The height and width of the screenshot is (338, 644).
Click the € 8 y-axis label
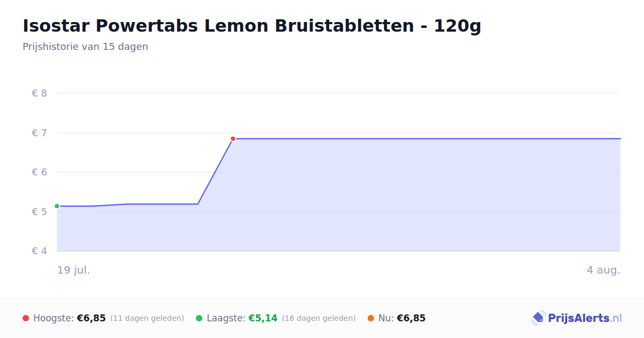click(39, 93)
